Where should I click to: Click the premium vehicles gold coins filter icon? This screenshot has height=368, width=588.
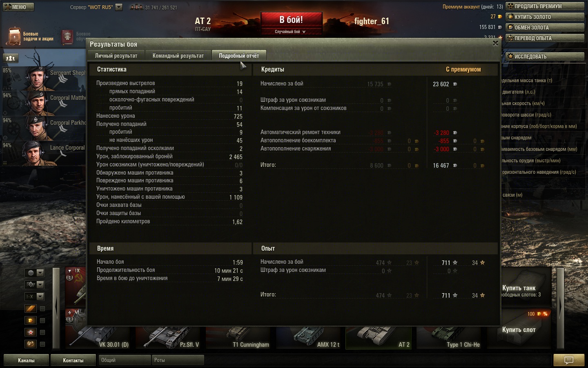[x=31, y=321]
